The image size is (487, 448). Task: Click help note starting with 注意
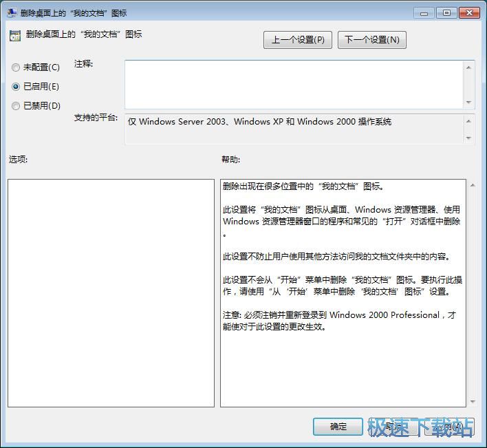coord(339,321)
